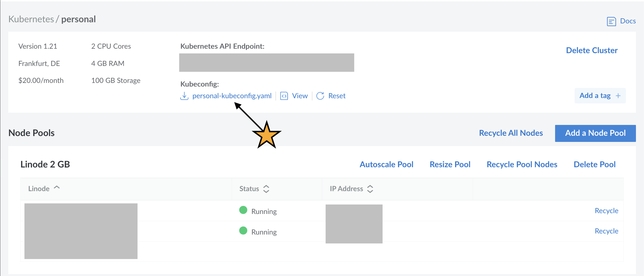Click Delete Cluster

pos(591,50)
